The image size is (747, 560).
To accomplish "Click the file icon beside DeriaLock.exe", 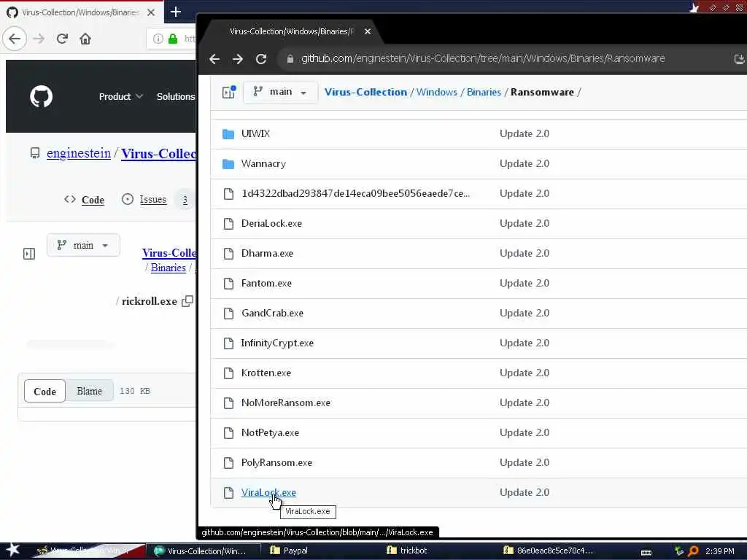I will click(228, 223).
